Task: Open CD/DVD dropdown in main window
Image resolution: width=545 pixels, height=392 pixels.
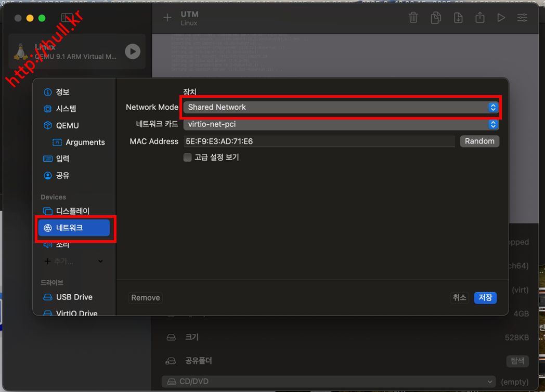Action: [x=329, y=382]
